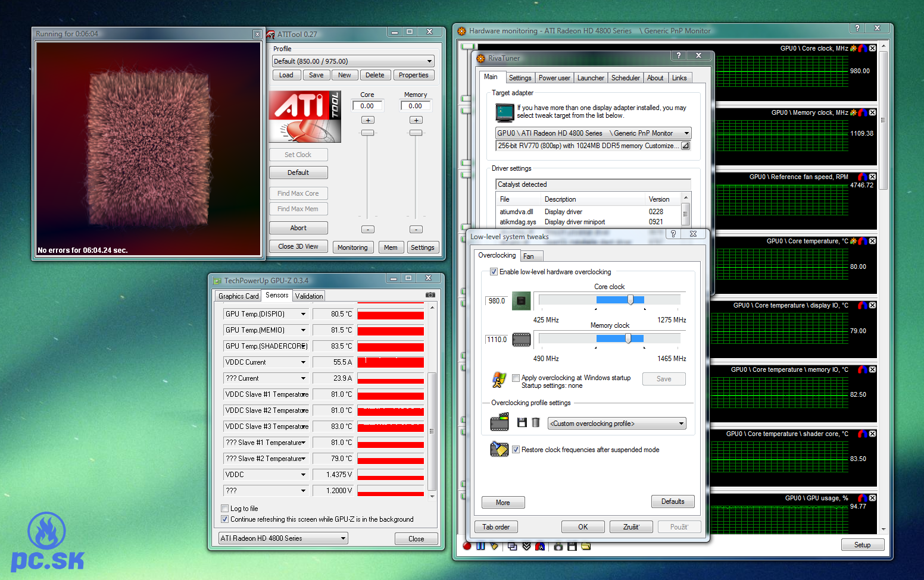Click magnet icon on shader core temperature graph
This screenshot has height=580, width=924.
pyautogui.click(x=863, y=434)
